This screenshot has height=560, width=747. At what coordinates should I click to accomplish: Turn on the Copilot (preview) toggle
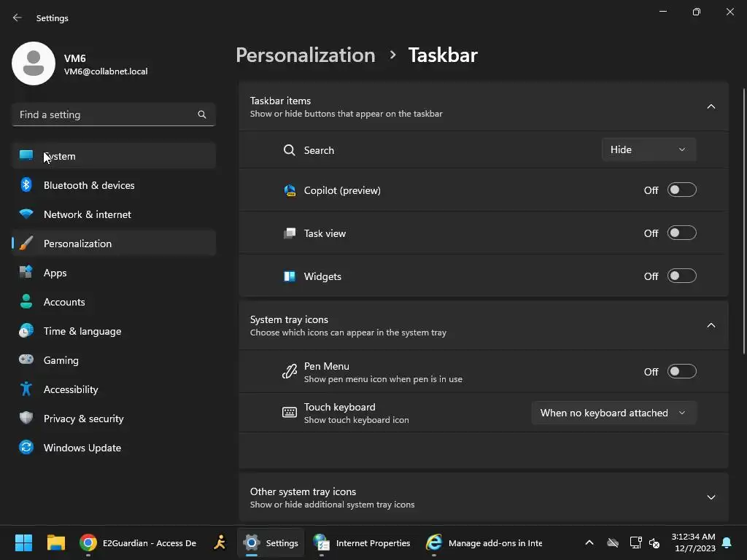tap(681, 190)
